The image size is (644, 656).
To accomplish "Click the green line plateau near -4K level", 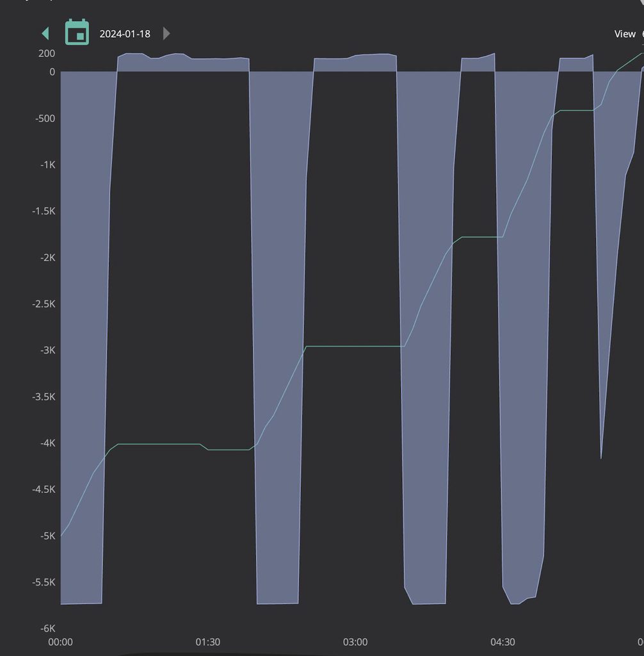I will pyautogui.click(x=160, y=444).
